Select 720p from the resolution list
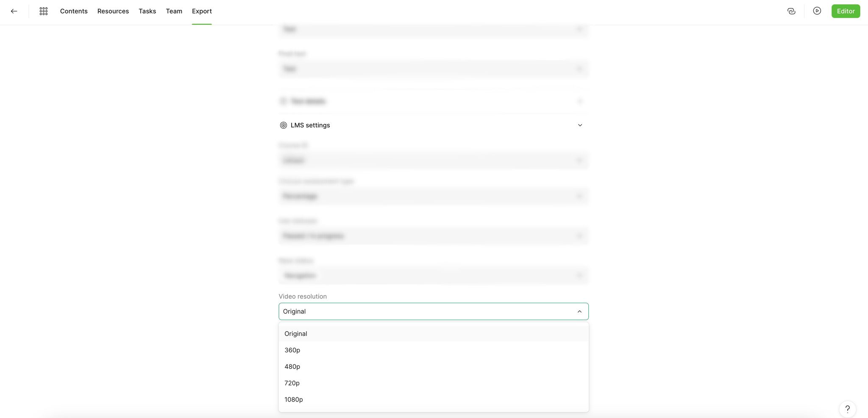 (x=434, y=383)
